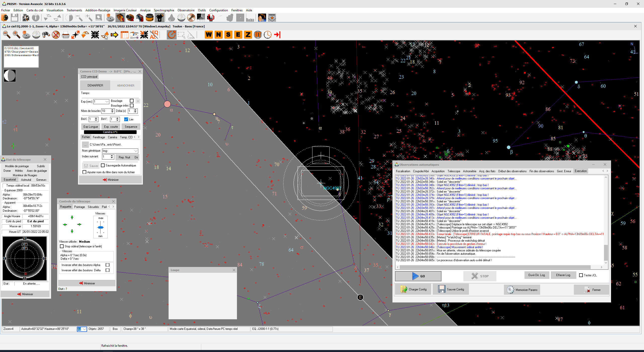This screenshot has width=644, height=352.
Task: Expand the Nom générique combo box
Action: click(x=136, y=151)
